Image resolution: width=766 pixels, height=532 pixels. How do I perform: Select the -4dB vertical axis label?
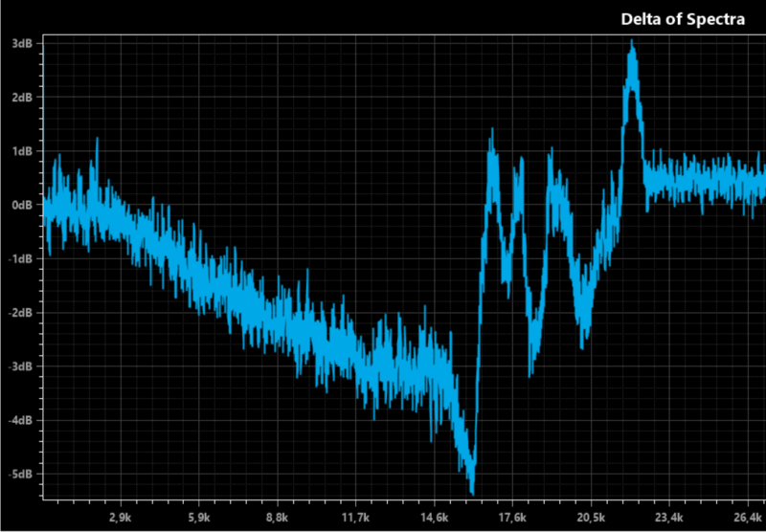click(x=20, y=420)
